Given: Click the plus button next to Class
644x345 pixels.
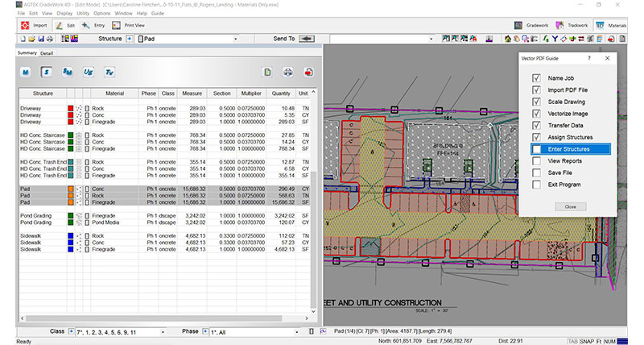Looking at the screenshot, I should coord(72,331).
